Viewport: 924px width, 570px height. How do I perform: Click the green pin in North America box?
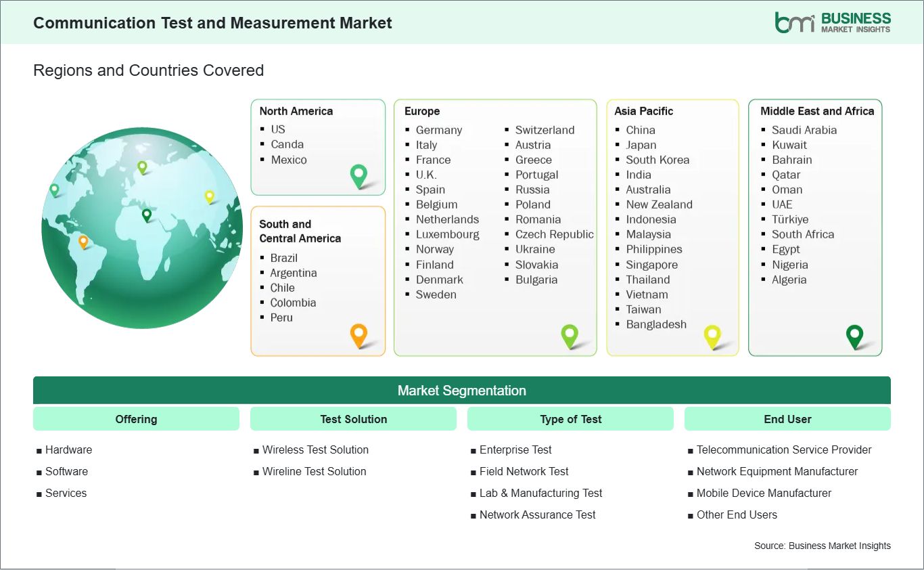click(x=359, y=175)
